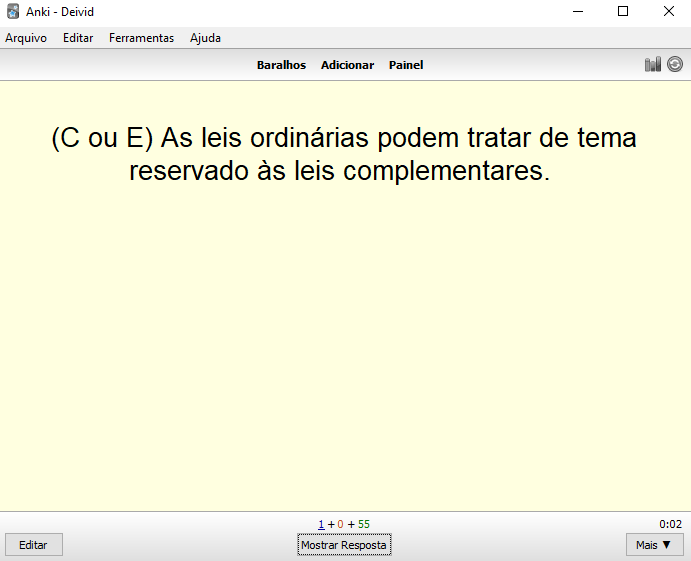Click the new cards count 1

(321, 524)
